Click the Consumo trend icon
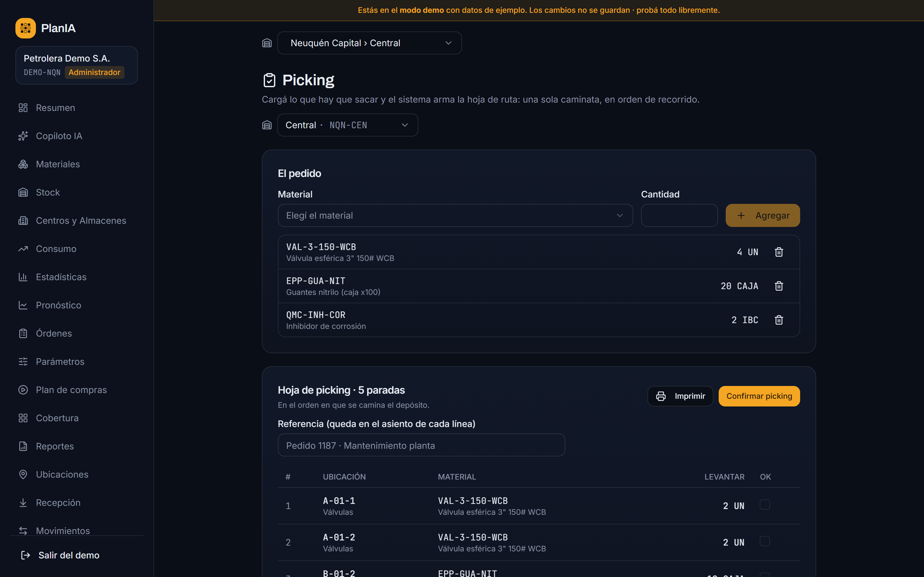The width and height of the screenshot is (924, 577). pos(23,249)
